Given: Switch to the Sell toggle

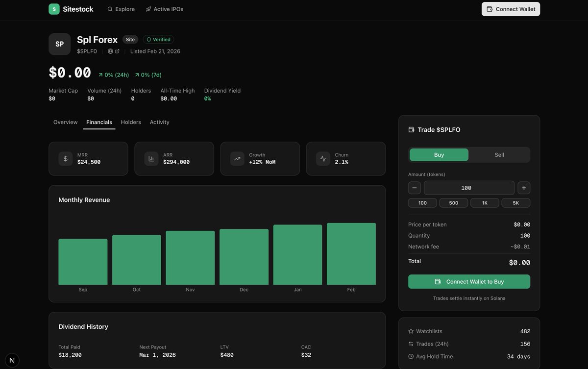Looking at the screenshot, I should click(x=499, y=155).
